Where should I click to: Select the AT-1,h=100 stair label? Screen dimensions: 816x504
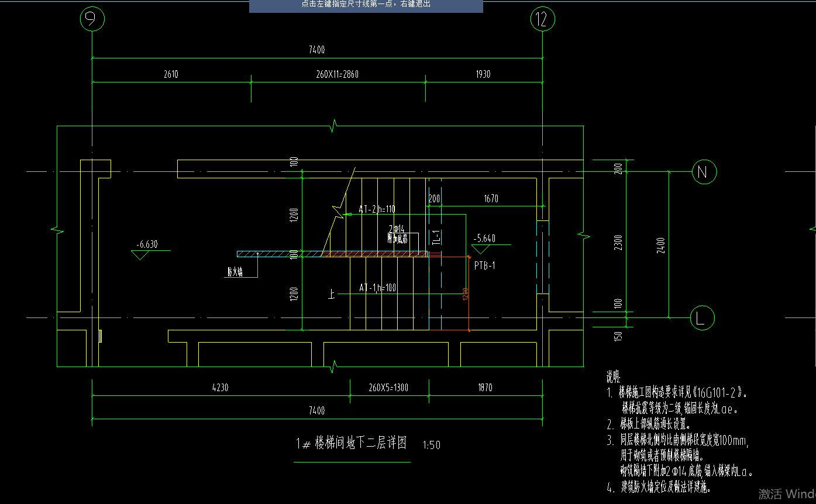pos(377,288)
